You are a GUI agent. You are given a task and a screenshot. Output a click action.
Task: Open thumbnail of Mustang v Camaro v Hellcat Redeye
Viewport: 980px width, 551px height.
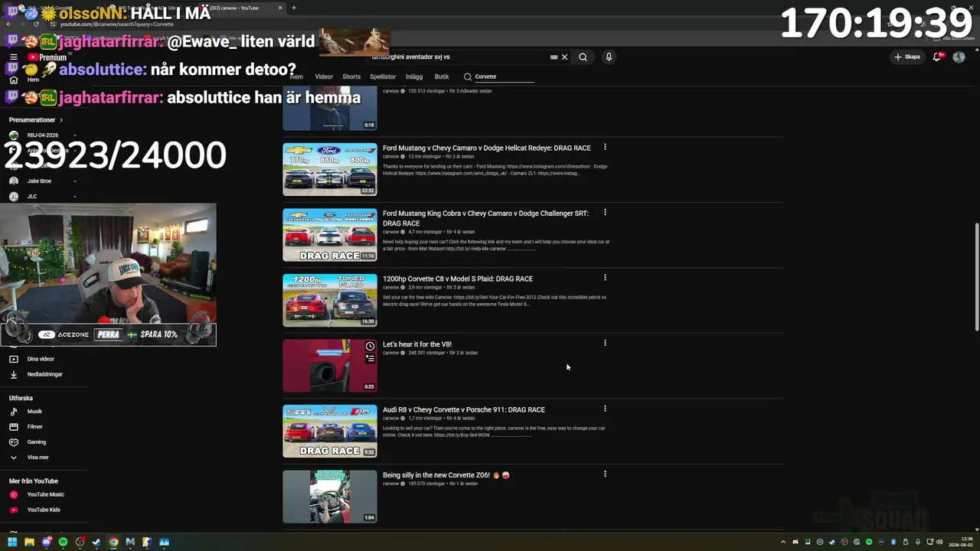coord(330,169)
